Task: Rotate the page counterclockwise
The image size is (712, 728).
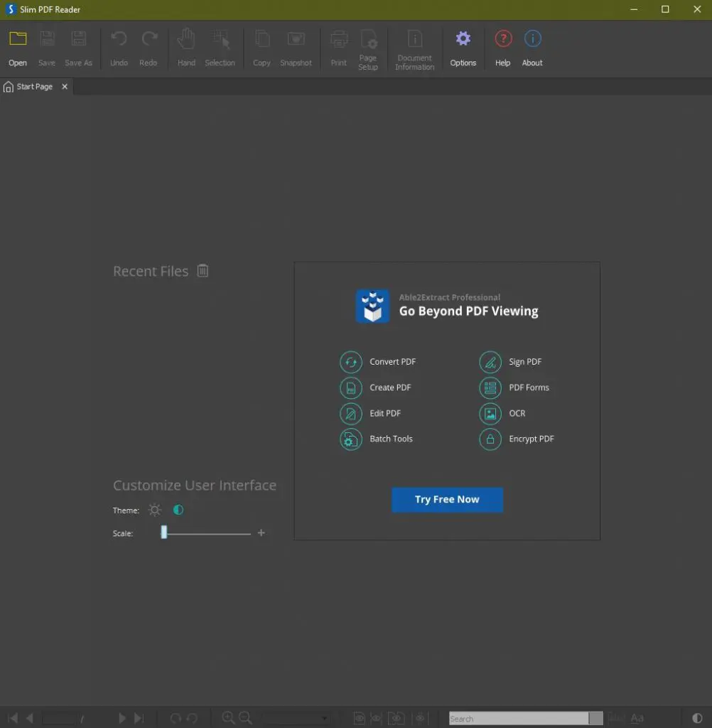Action: [192, 718]
